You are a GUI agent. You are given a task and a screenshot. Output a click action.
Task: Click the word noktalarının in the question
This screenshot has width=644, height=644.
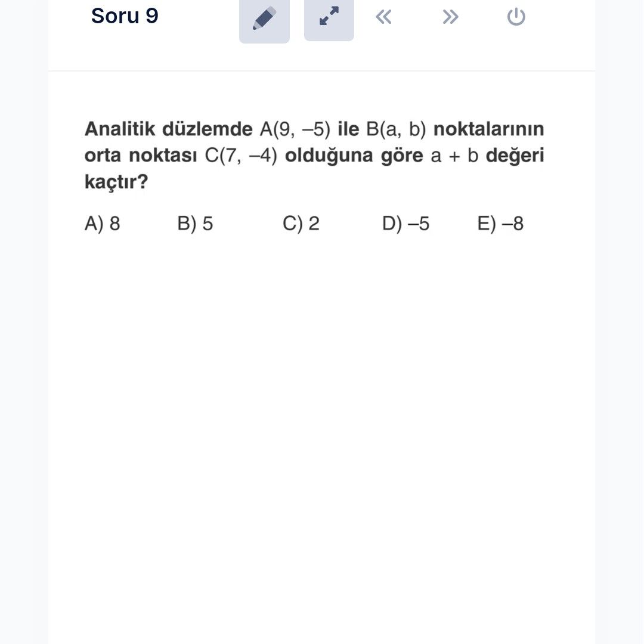click(x=488, y=129)
